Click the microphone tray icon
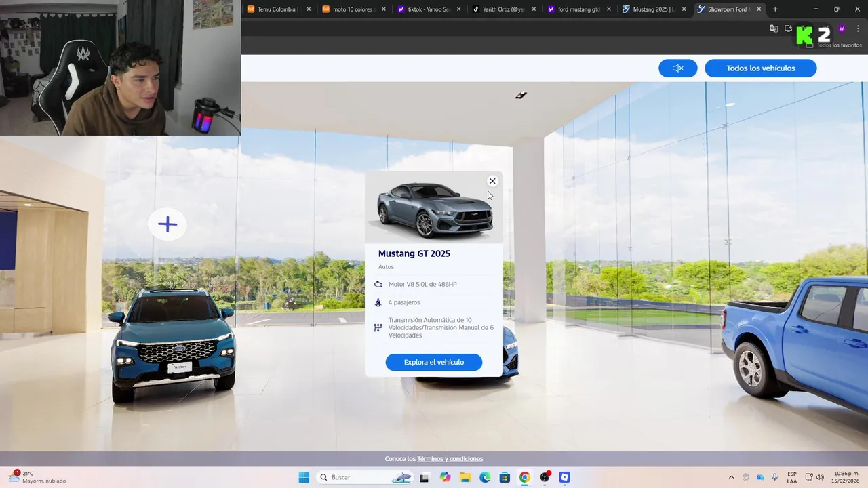Screen dimensions: 868x488 (775, 477)
